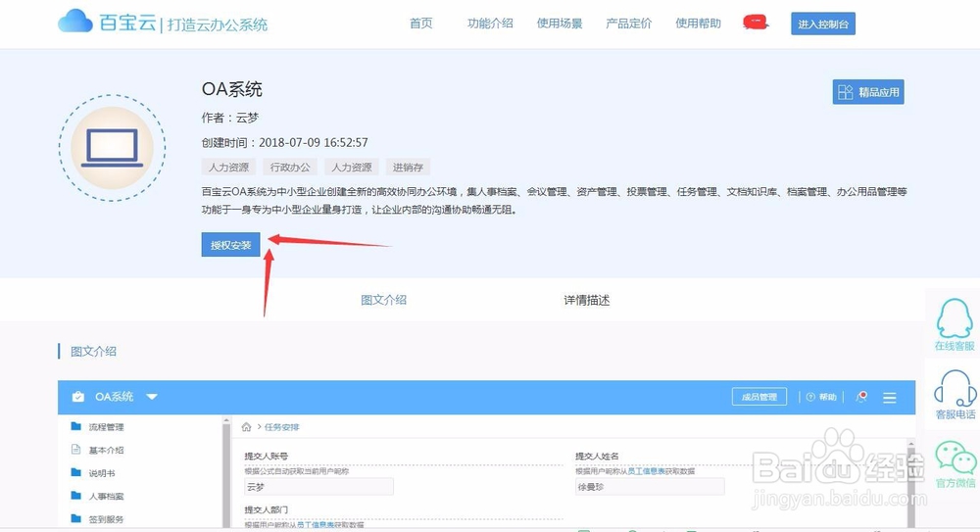
Task: Go to the 使用场景 page
Action: (x=560, y=24)
